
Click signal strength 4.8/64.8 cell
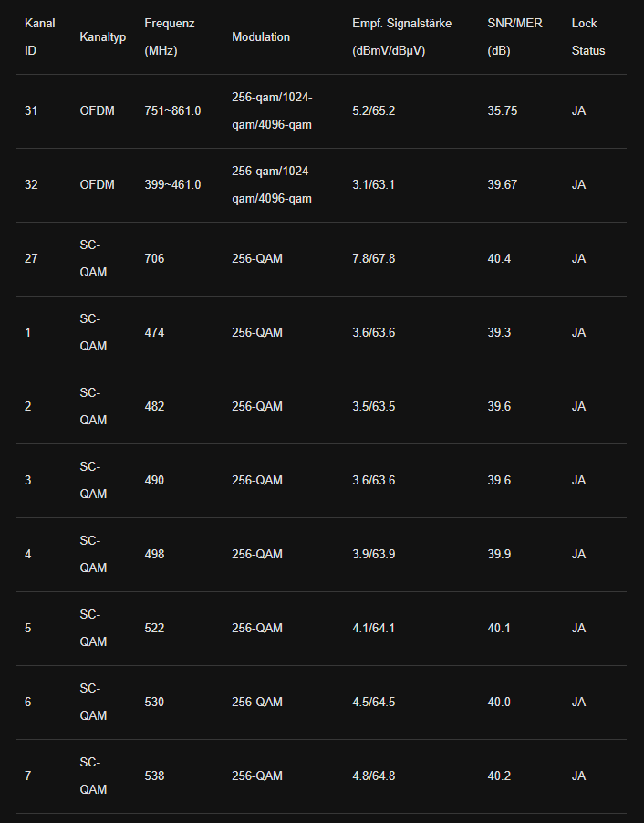[373, 776]
